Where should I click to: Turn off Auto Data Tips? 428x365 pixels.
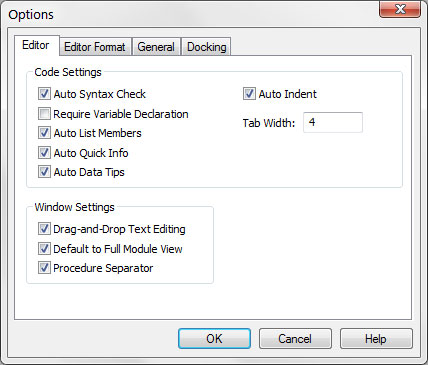(44, 172)
